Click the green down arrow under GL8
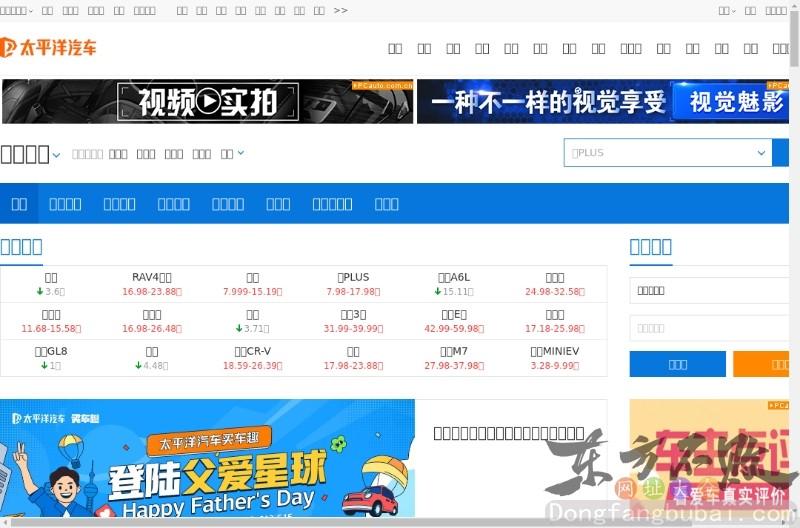This screenshot has width=800, height=528. (x=44, y=365)
